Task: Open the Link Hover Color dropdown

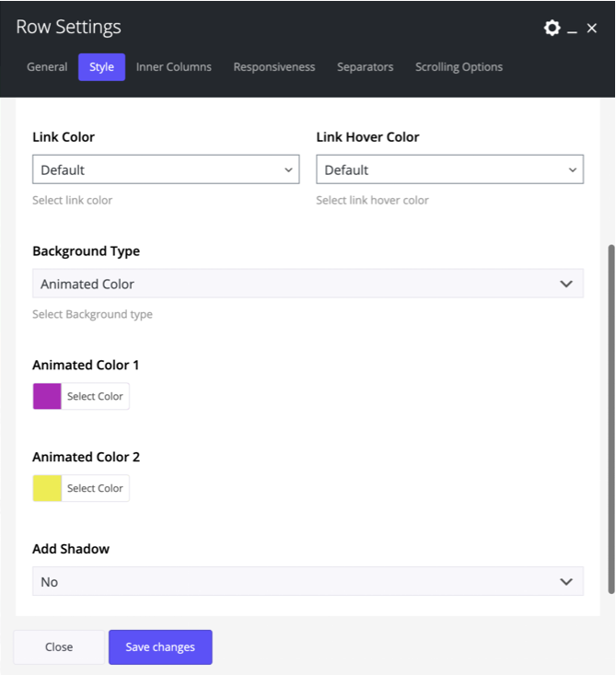Action: tap(449, 169)
